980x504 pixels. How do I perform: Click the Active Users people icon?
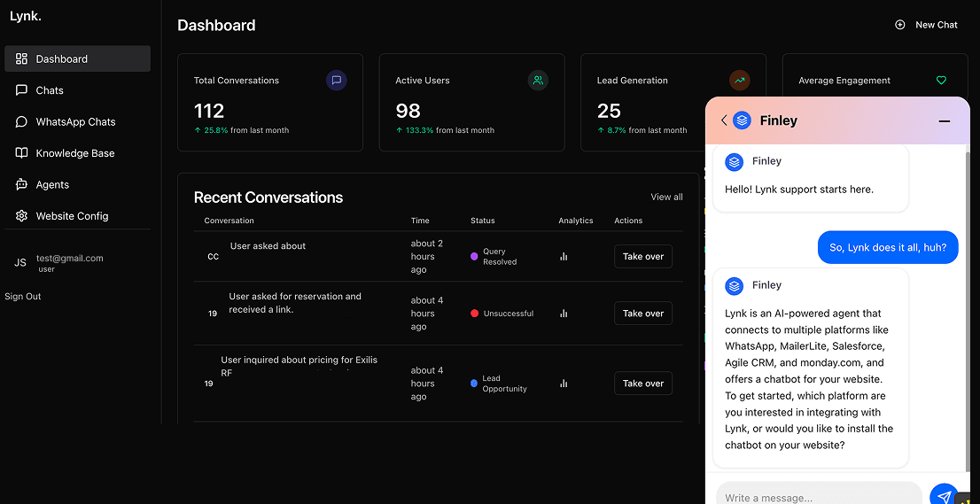click(x=538, y=80)
